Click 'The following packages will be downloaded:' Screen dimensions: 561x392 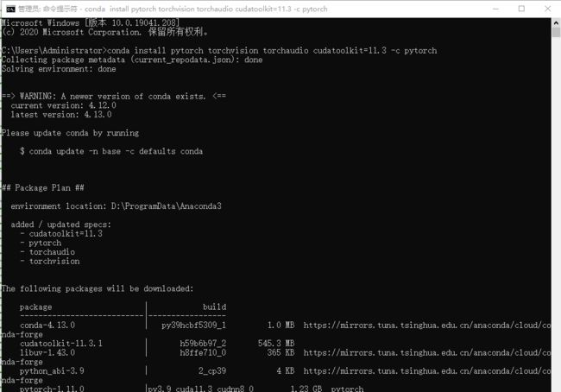point(98,288)
